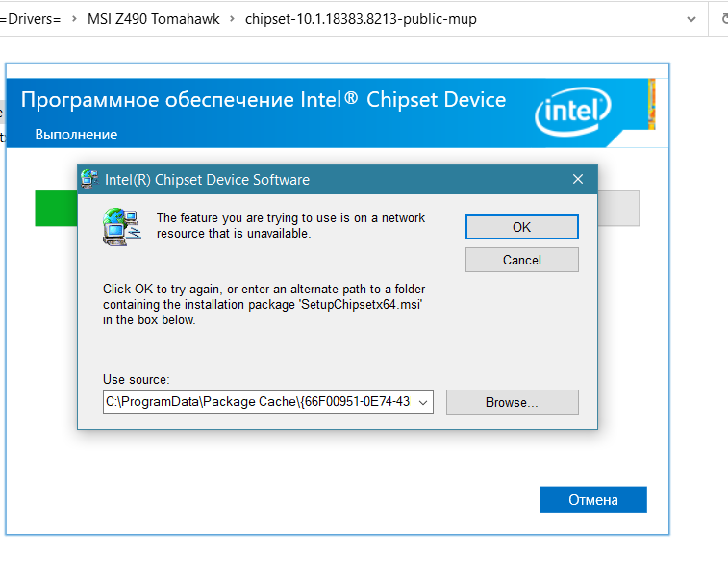Viewport: 728px width, 579px height.
Task: Open the =Drivers= breadcrumb folder
Action: pos(31,19)
